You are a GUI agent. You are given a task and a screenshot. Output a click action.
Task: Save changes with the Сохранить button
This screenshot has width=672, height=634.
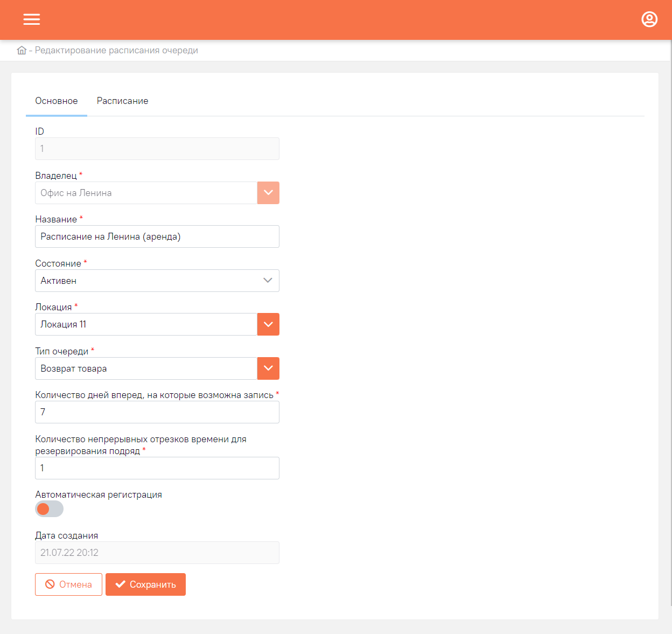click(x=145, y=584)
